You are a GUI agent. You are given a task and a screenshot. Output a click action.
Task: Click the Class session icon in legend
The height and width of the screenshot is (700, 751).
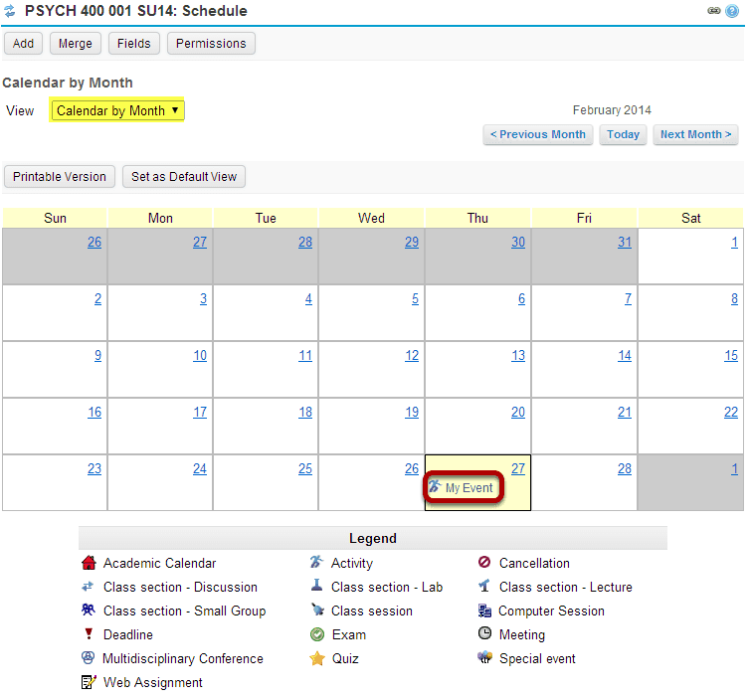(317, 610)
